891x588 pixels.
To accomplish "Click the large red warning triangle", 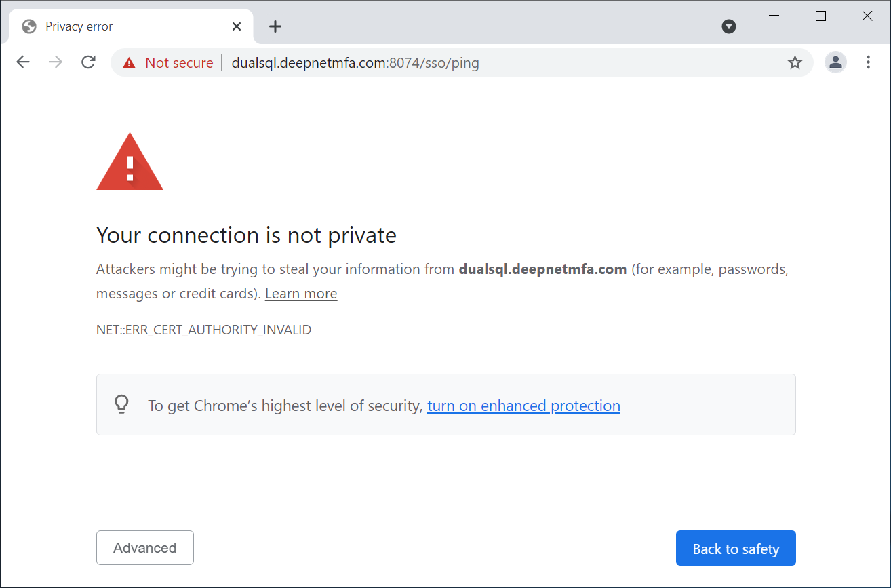I will point(130,163).
